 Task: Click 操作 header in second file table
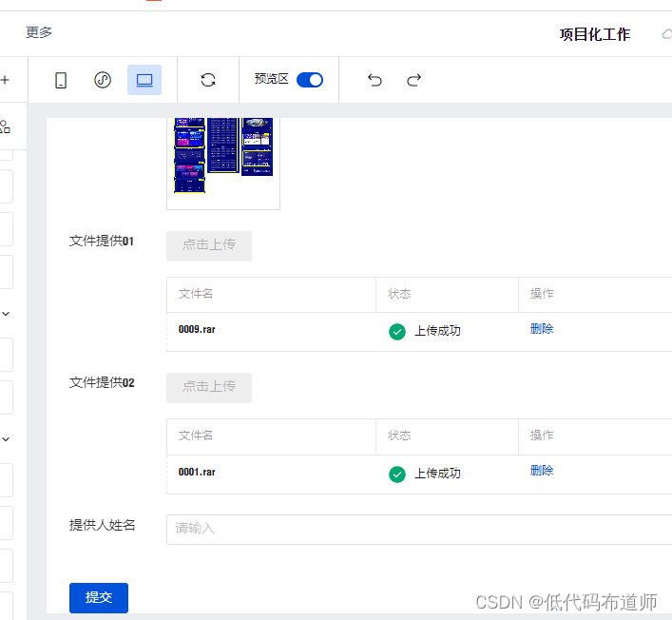(542, 436)
